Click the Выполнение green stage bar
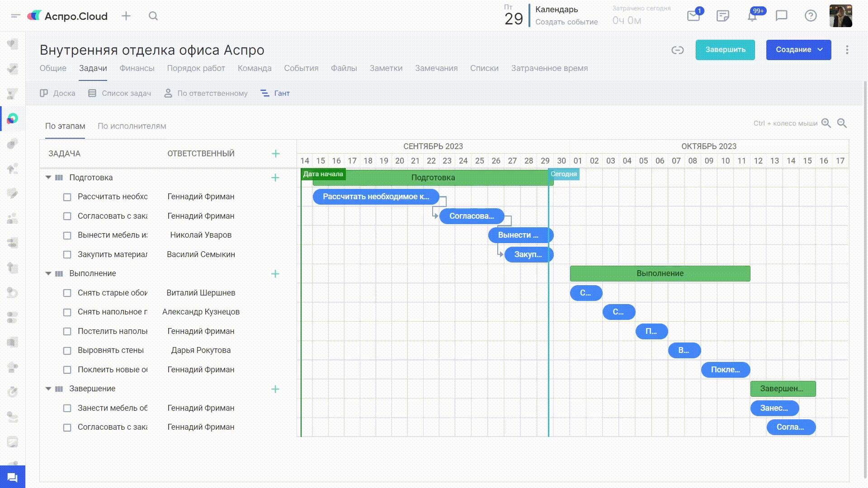The height and width of the screenshot is (488, 868). click(x=660, y=273)
